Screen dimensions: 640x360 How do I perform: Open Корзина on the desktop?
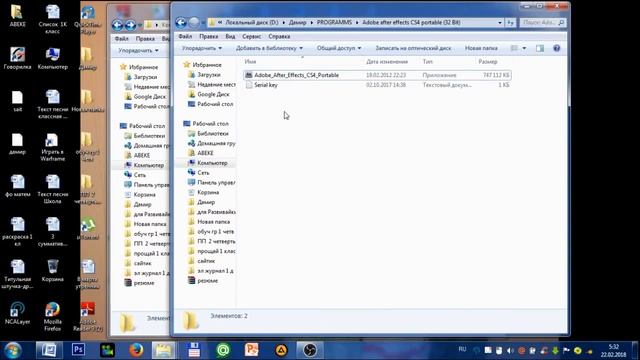click(x=53, y=271)
